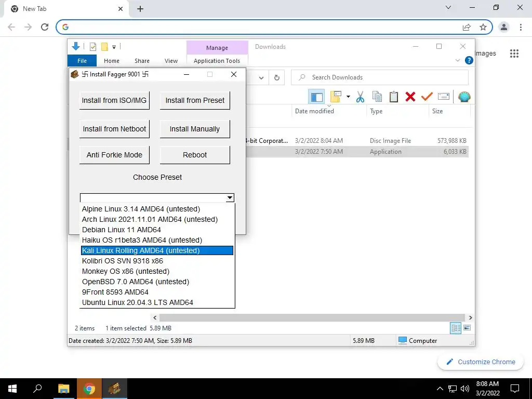Choose Install from Netboot
This screenshot has width=532, height=399.
click(114, 129)
